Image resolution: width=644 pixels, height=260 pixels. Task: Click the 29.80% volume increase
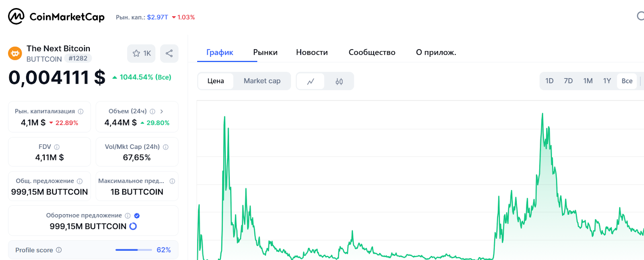click(x=155, y=123)
